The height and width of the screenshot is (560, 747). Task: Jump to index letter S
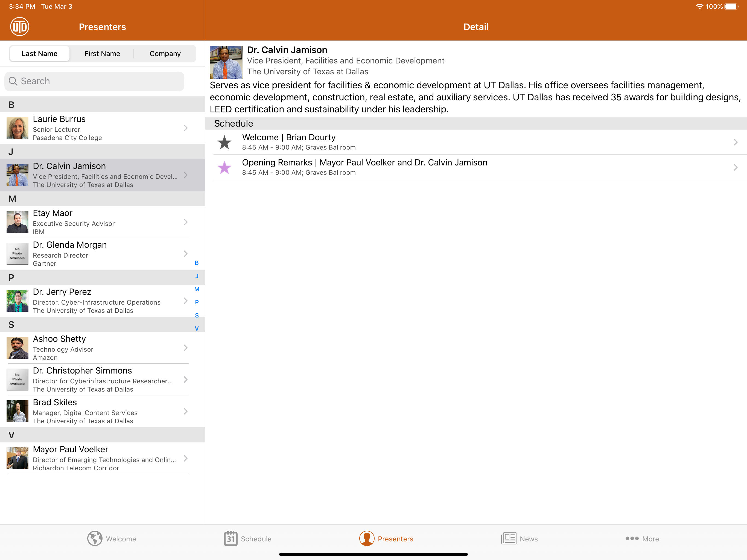click(197, 316)
